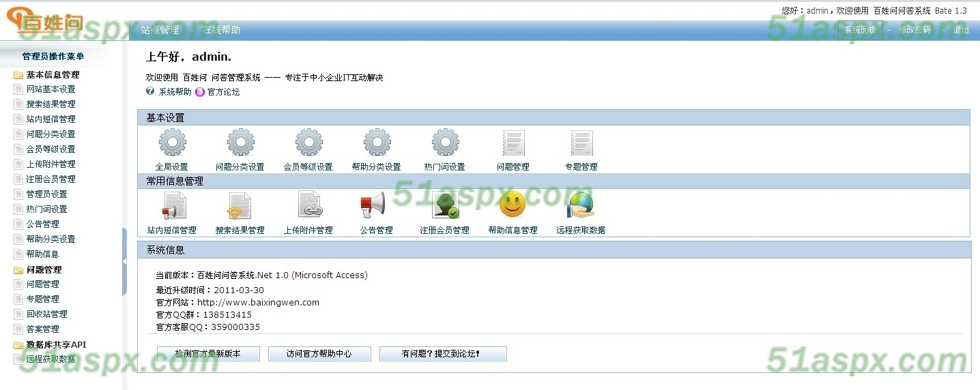Select 网站基本设置 in the sidebar

51,89
